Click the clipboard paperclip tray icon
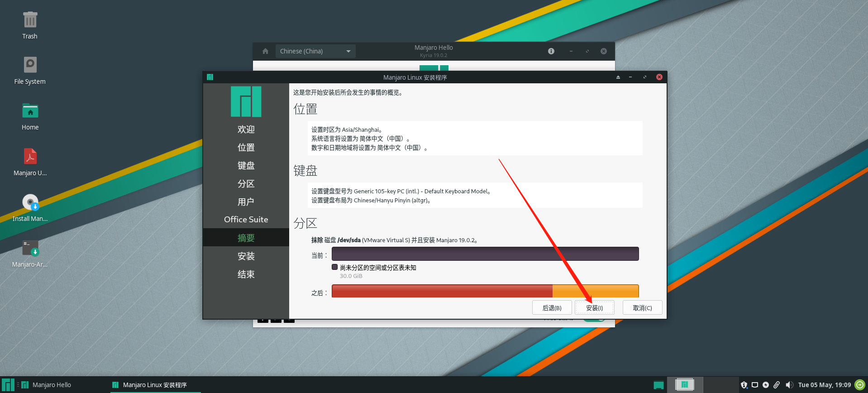The width and height of the screenshot is (868, 393). click(777, 385)
